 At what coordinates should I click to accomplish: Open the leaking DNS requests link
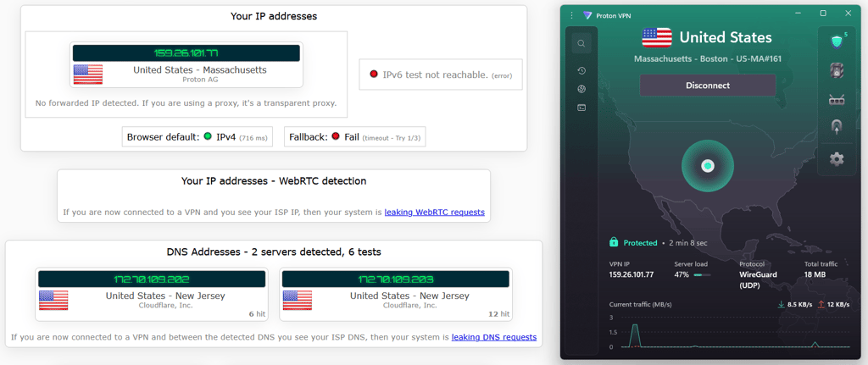tap(494, 337)
